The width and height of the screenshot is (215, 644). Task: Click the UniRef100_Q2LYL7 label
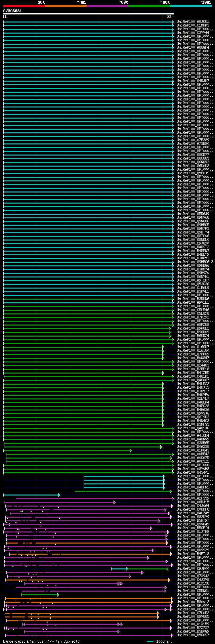[193, 398]
